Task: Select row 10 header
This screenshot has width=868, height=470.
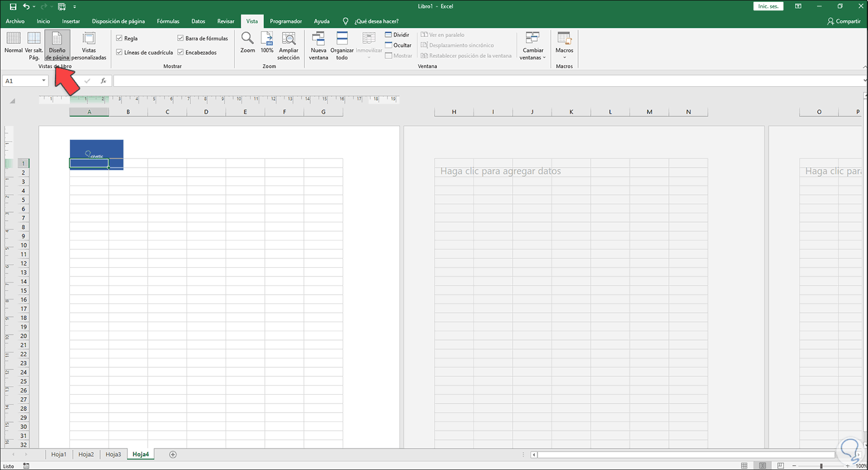Action: pyautogui.click(x=24, y=245)
